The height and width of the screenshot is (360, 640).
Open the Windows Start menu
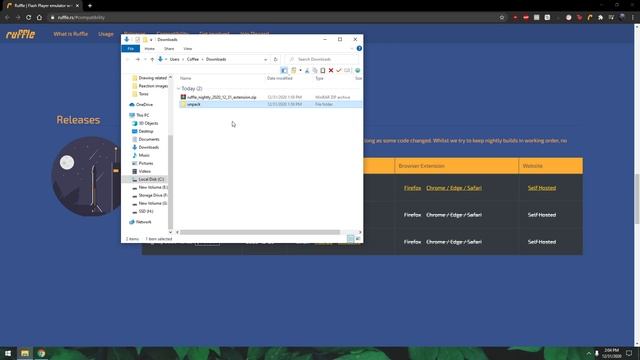tap(8, 353)
